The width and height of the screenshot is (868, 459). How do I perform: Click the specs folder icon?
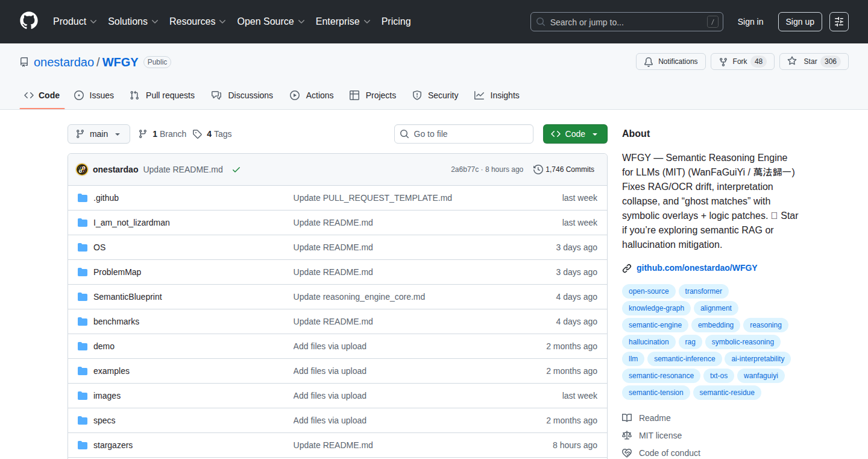click(83, 420)
